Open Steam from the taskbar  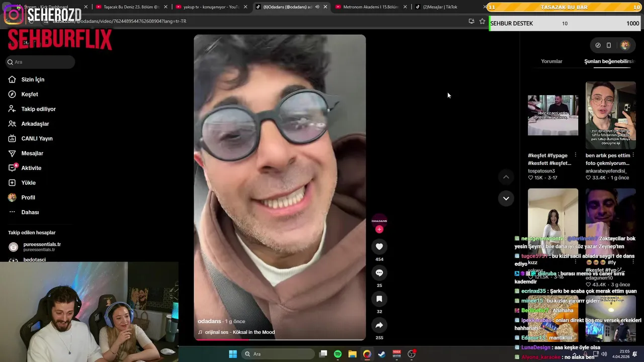point(382,354)
